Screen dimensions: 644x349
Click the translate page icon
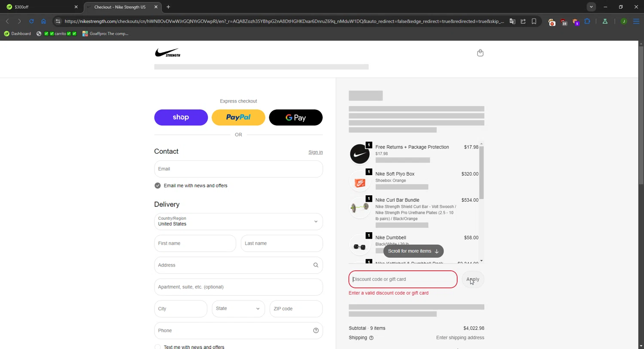(512, 21)
